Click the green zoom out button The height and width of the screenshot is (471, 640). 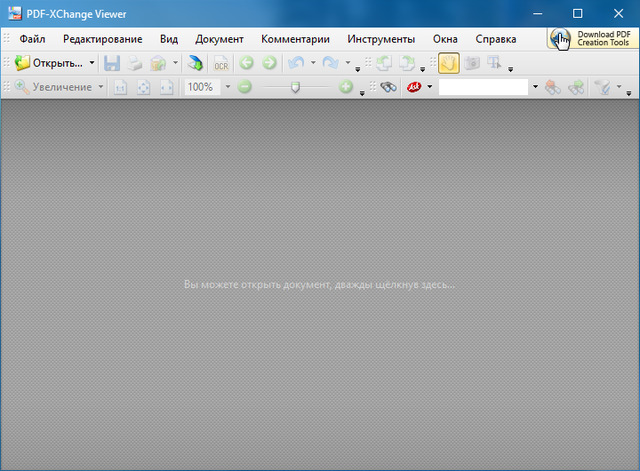coord(245,87)
